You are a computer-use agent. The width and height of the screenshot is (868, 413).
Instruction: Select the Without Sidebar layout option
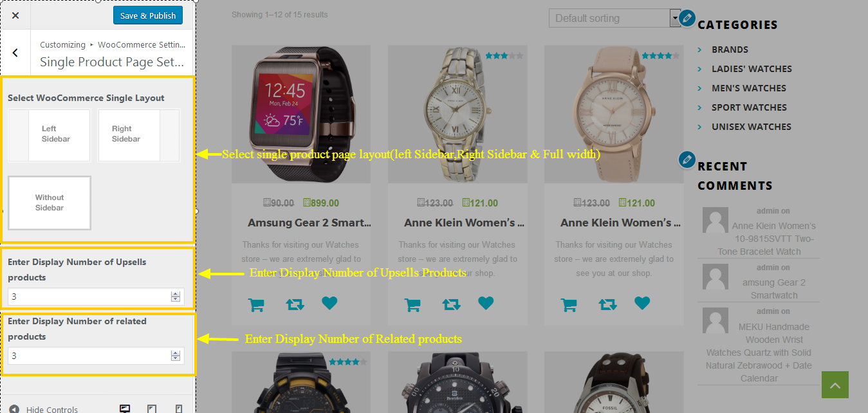(50, 203)
